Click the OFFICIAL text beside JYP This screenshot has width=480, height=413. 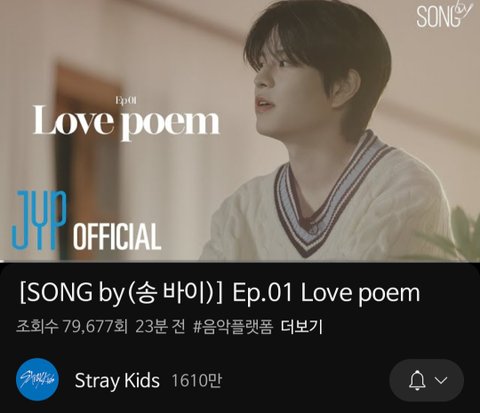(x=117, y=237)
